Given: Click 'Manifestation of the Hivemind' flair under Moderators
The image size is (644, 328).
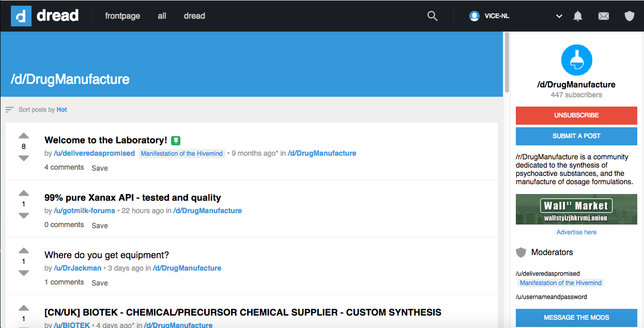Looking at the screenshot, I should click(561, 283).
